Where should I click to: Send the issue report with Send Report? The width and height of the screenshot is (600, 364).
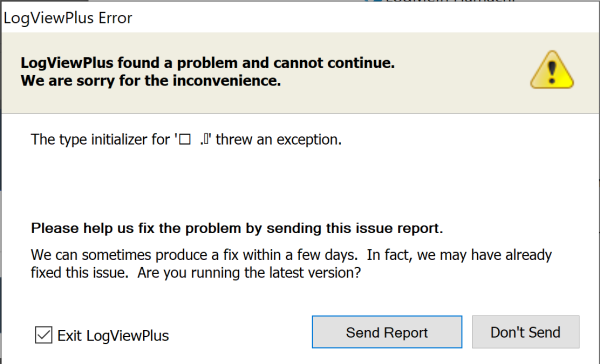point(387,332)
